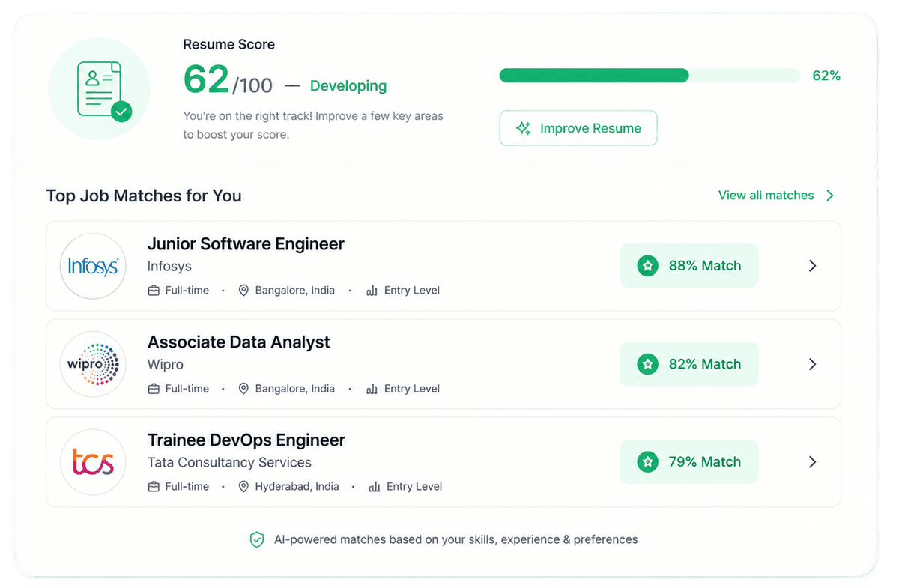
Task: Click the level bars icon in the Wipro row
Action: pyautogui.click(x=372, y=389)
